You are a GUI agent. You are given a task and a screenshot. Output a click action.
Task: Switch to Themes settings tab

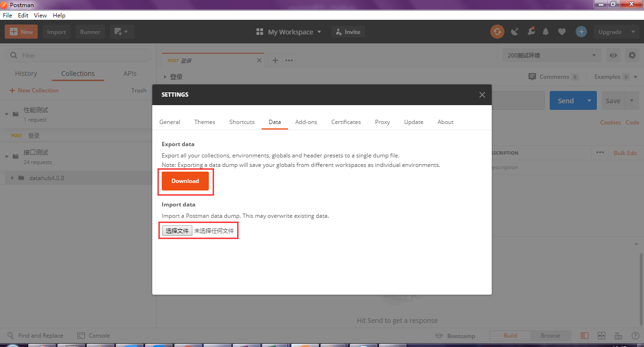(x=205, y=122)
